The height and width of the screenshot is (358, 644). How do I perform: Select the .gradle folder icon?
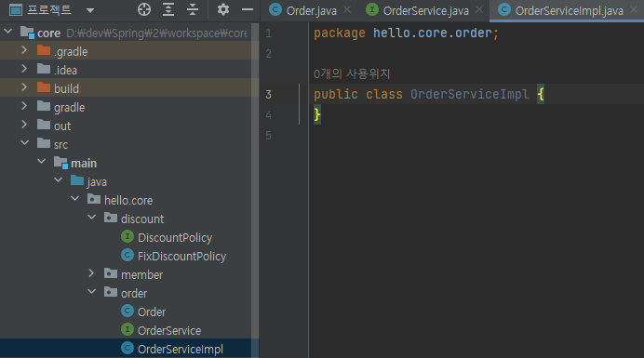[x=44, y=50]
